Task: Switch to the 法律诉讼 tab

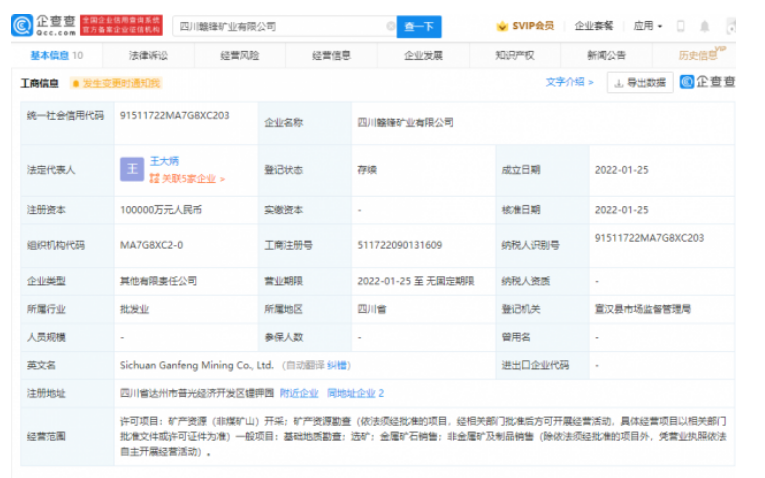Action: pyautogui.click(x=148, y=56)
